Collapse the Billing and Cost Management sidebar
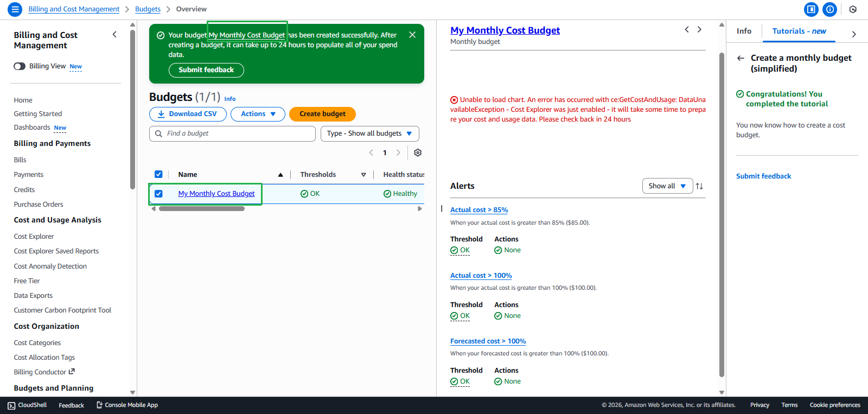The image size is (868, 414). pos(114,35)
